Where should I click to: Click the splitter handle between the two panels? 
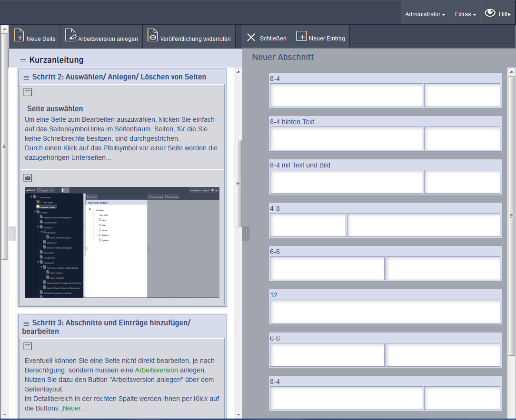coord(246,233)
